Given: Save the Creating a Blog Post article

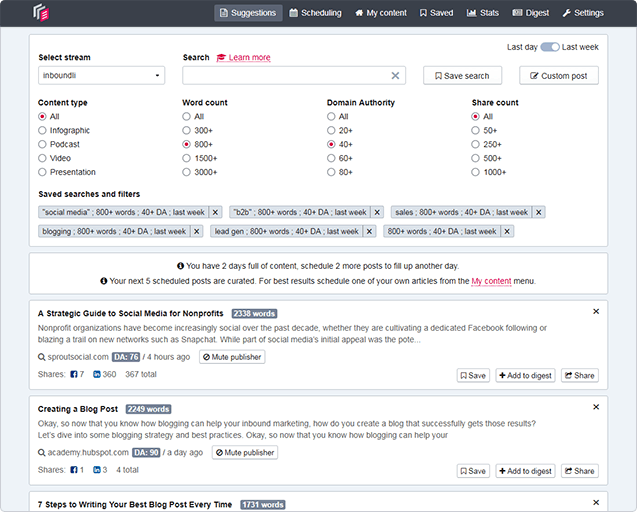Looking at the screenshot, I should tap(473, 471).
